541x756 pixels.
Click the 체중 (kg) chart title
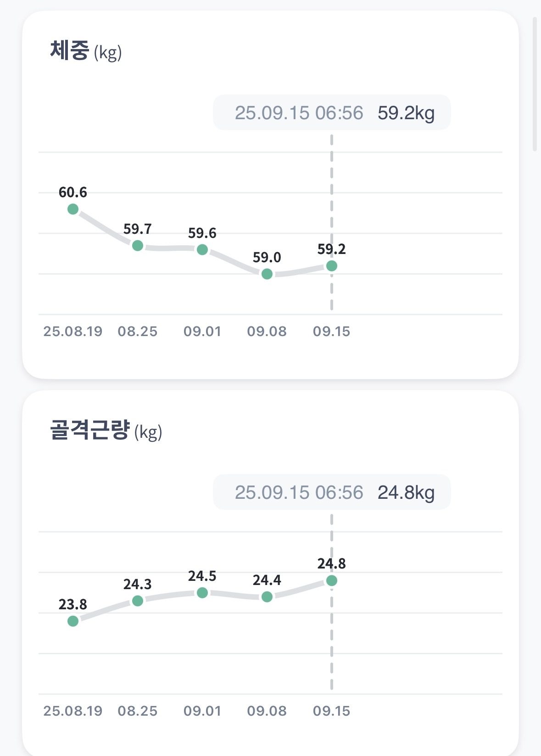point(86,51)
